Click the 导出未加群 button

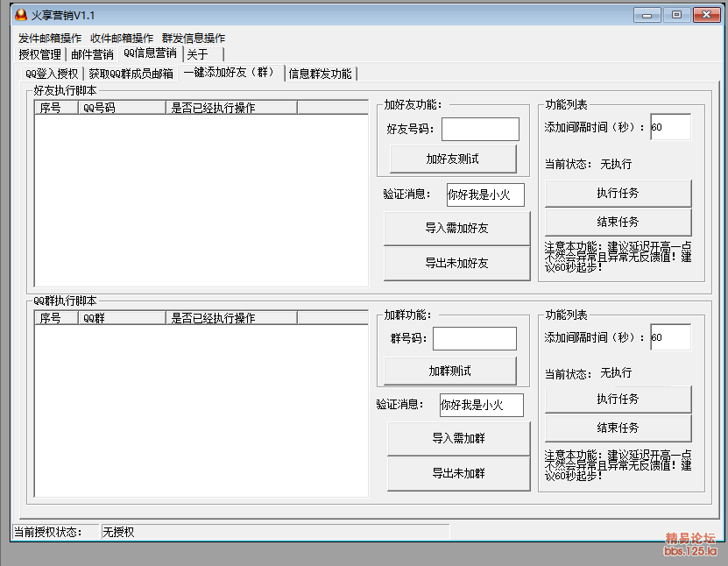[459, 473]
